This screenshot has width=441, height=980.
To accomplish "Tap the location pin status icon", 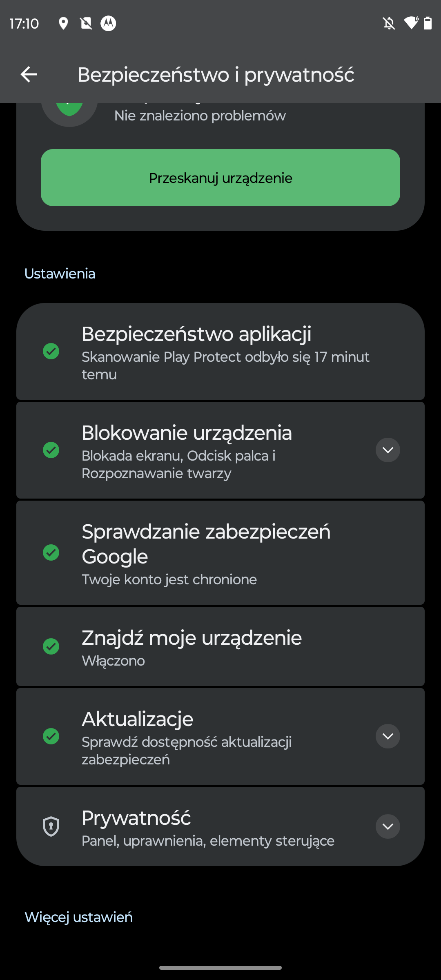I will [x=63, y=24].
